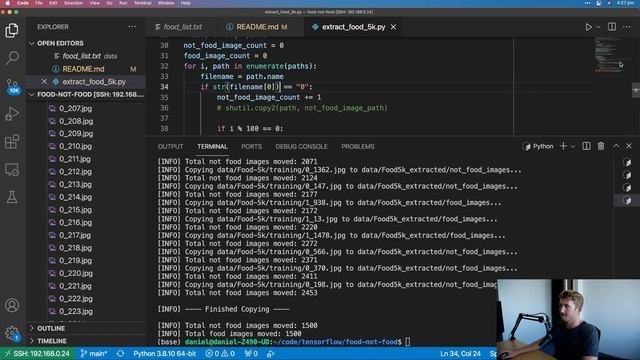Screen dimensions: 640x360
Task: Open editor more actions ellipsis
Action: tap(627, 27)
